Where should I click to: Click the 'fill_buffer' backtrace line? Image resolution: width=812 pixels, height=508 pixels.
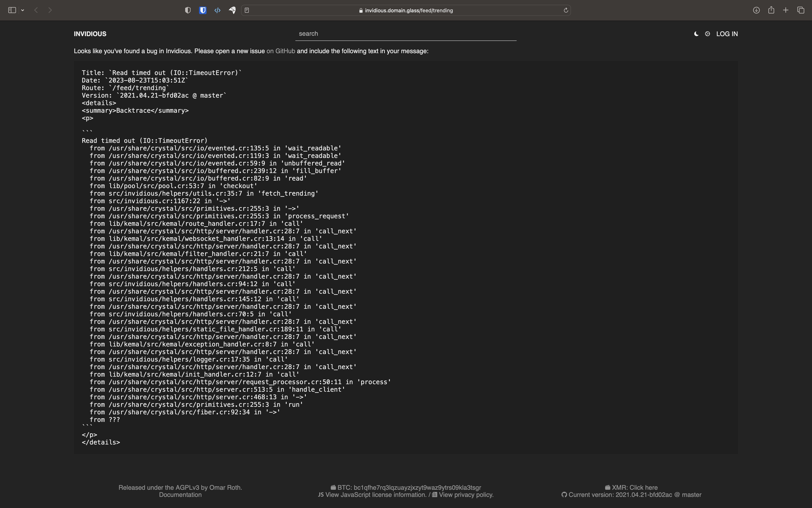(215, 171)
